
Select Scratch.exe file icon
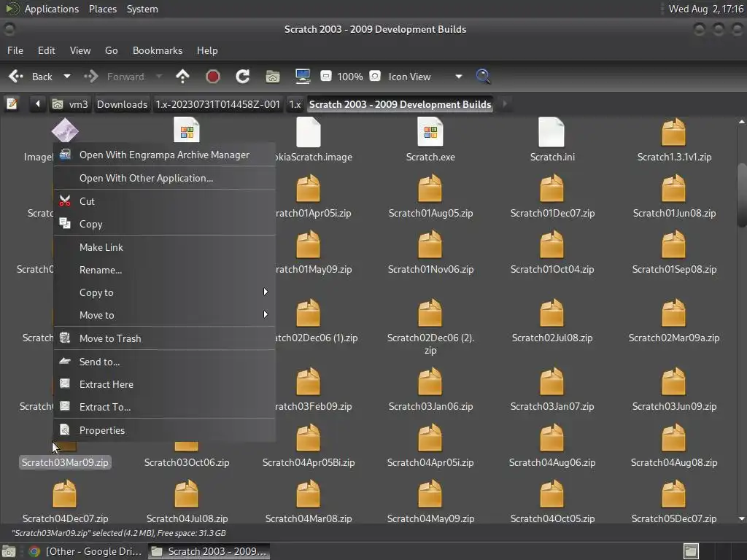[x=430, y=132]
